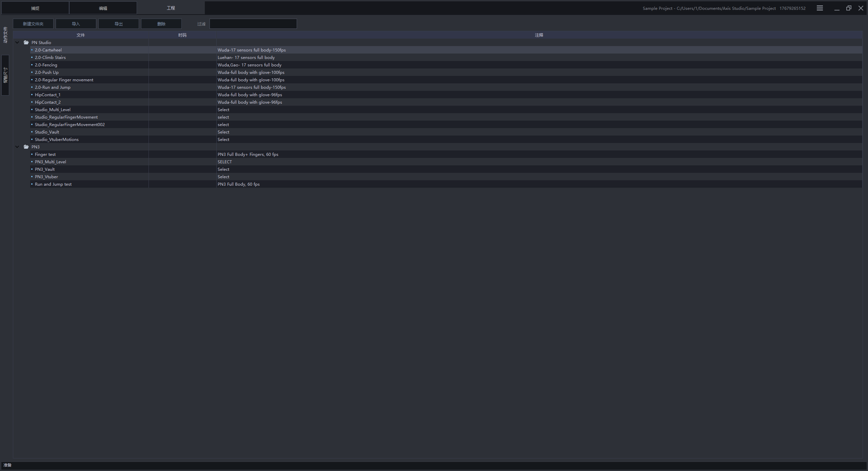868x471 pixels.
Task: Collapse the PN Studio folder chevron
Action: pos(17,42)
